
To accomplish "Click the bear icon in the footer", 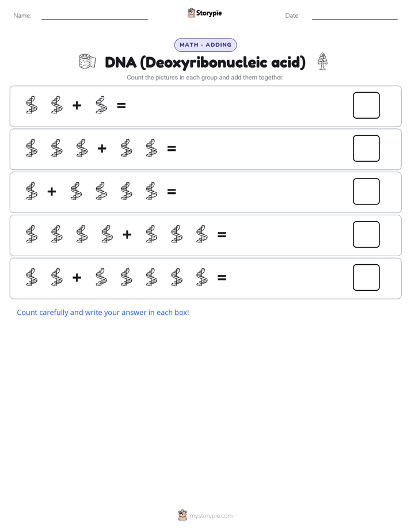I will tap(182, 515).
